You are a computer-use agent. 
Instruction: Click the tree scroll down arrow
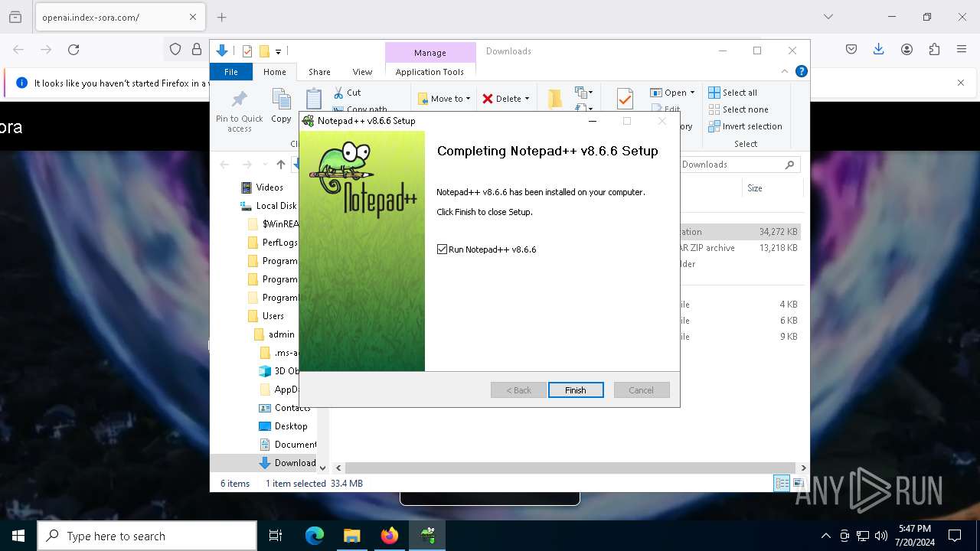click(322, 468)
